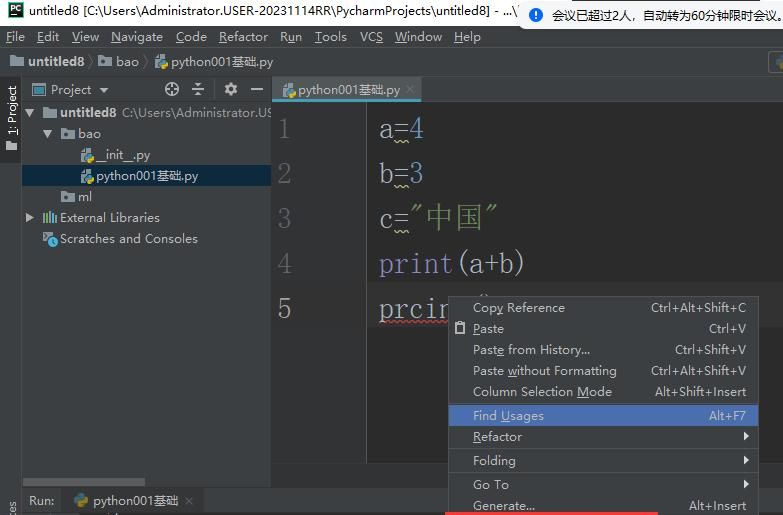The width and height of the screenshot is (783, 515).
Task: Hide the Project panel with minus icon
Action: tap(257, 89)
